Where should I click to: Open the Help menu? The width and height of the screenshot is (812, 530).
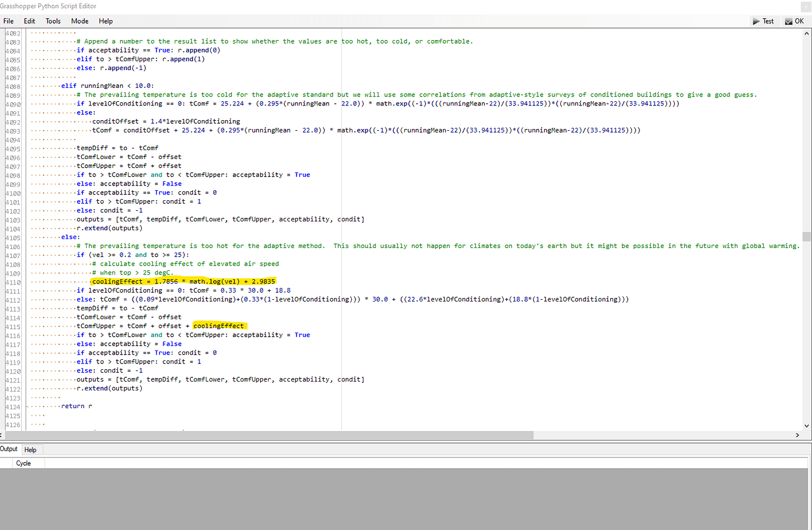click(x=106, y=21)
